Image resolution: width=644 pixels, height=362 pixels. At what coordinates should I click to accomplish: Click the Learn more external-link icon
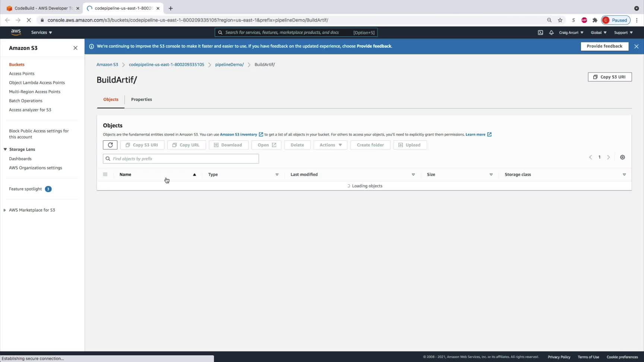pyautogui.click(x=489, y=134)
